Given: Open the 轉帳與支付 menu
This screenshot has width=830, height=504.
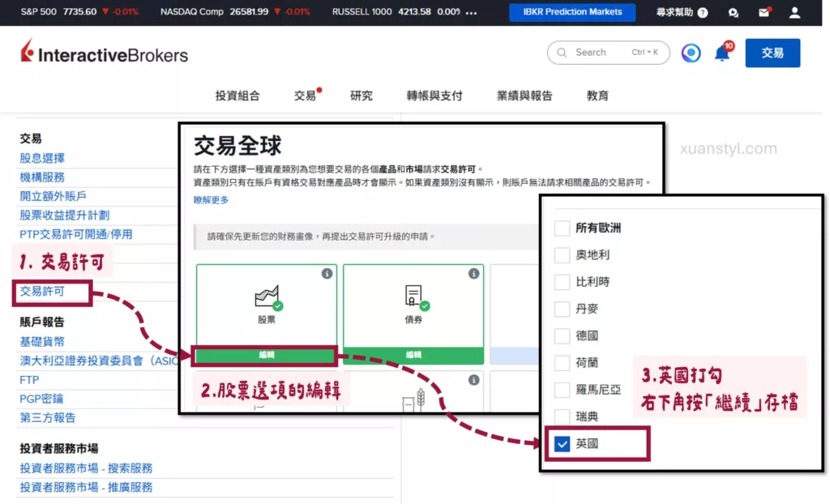Looking at the screenshot, I should [x=434, y=96].
